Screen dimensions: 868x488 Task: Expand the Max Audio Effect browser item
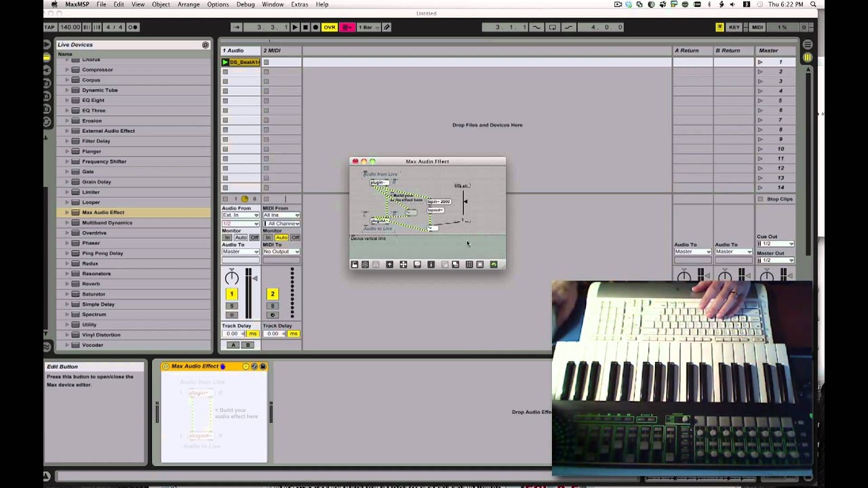click(66, 212)
